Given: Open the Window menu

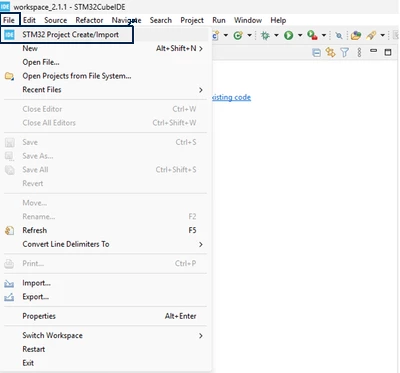Looking at the screenshot, I should [x=248, y=20].
